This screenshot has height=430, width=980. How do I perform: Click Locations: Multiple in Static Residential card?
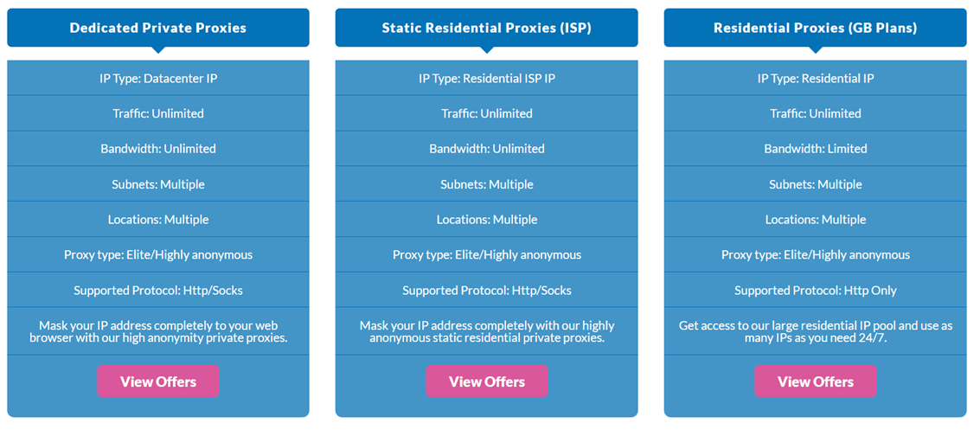(487, 220)
